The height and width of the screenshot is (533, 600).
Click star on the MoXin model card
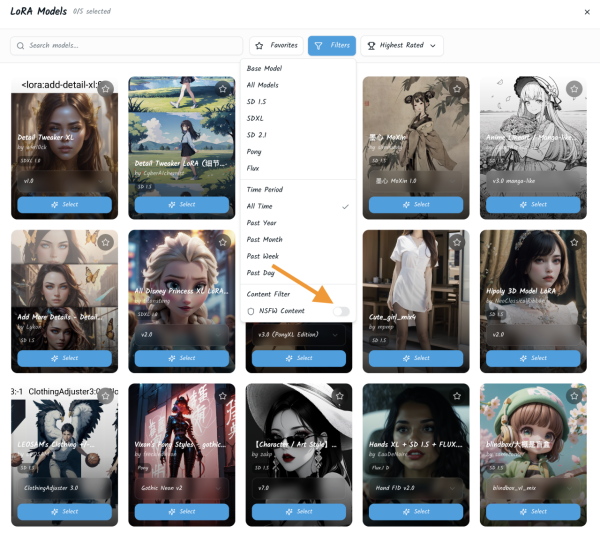pyautogui.click(x=457, y=89)
